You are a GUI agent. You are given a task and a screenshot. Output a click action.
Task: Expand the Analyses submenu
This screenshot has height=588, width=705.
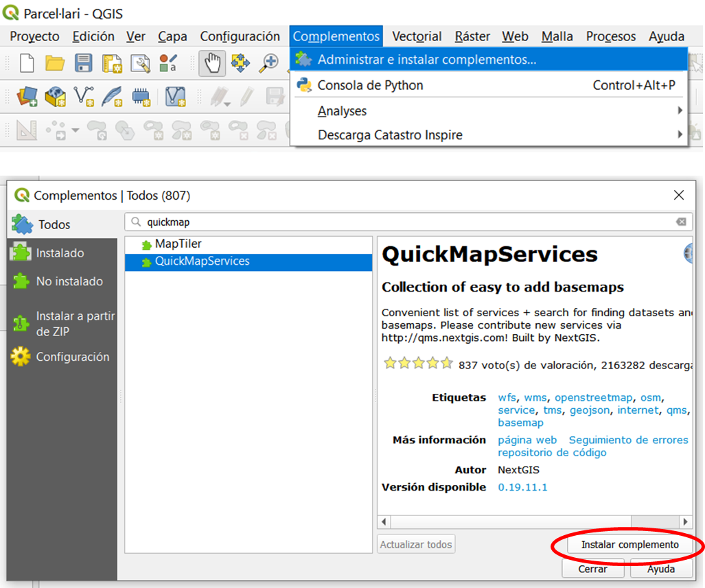pos(489,110)
